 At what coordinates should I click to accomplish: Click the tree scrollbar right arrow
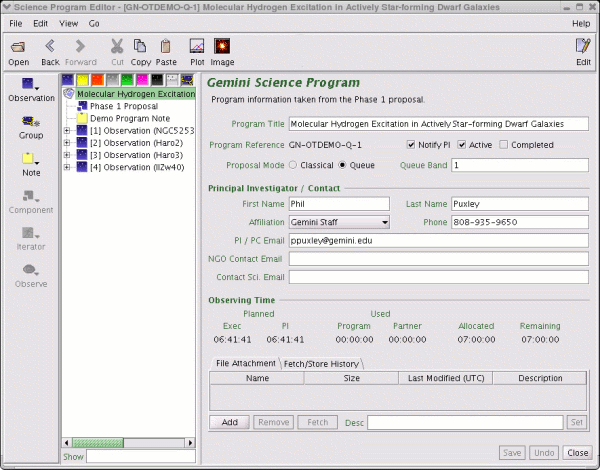point(190,443)
